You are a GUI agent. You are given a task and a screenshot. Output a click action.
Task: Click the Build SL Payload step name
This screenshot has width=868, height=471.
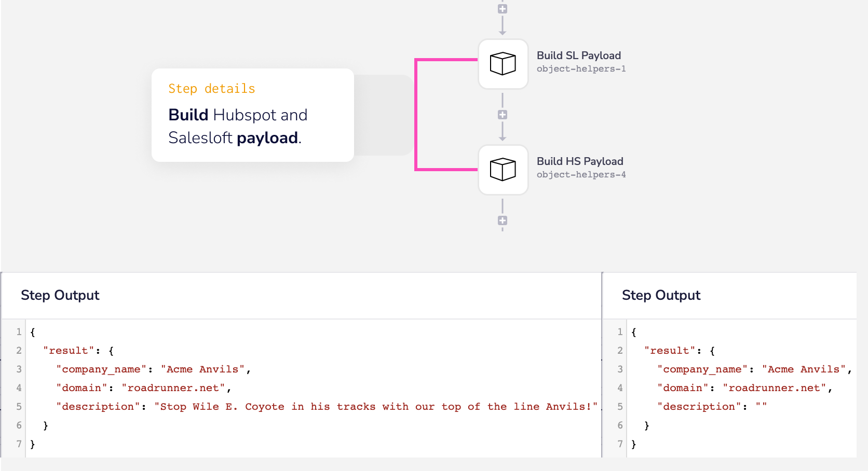point(578,56)
